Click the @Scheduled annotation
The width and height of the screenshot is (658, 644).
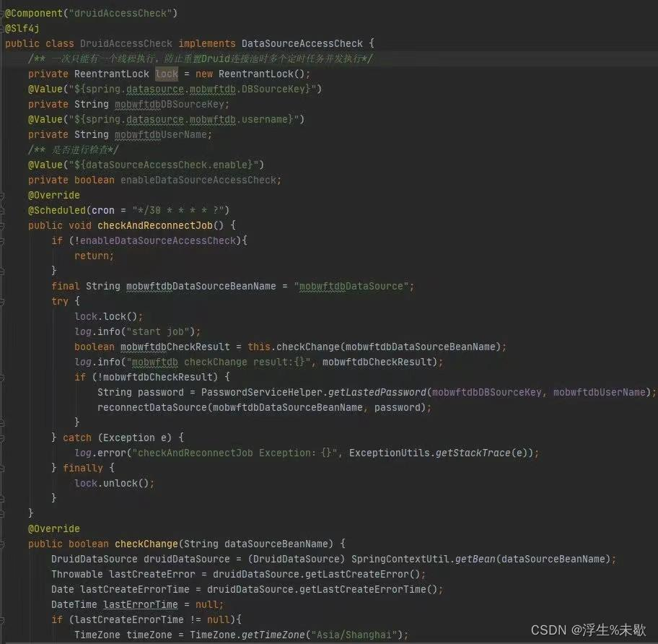57,211
